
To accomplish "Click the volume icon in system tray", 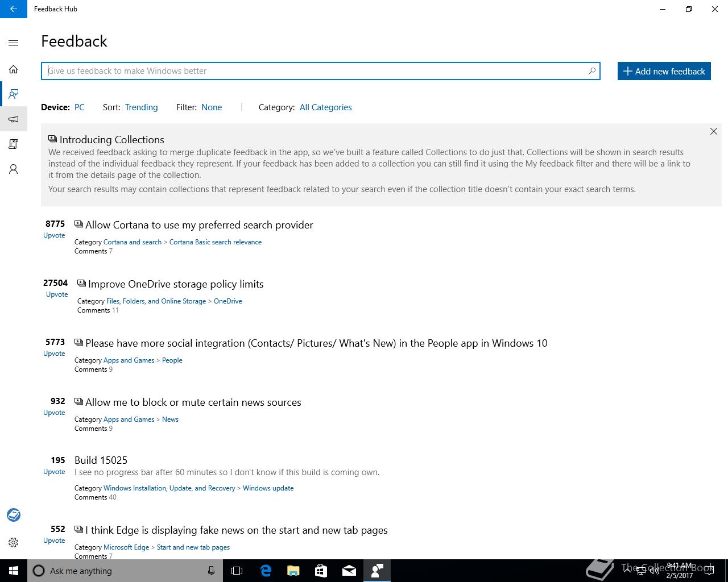I will pyautogui.click(x=655, y=571).
